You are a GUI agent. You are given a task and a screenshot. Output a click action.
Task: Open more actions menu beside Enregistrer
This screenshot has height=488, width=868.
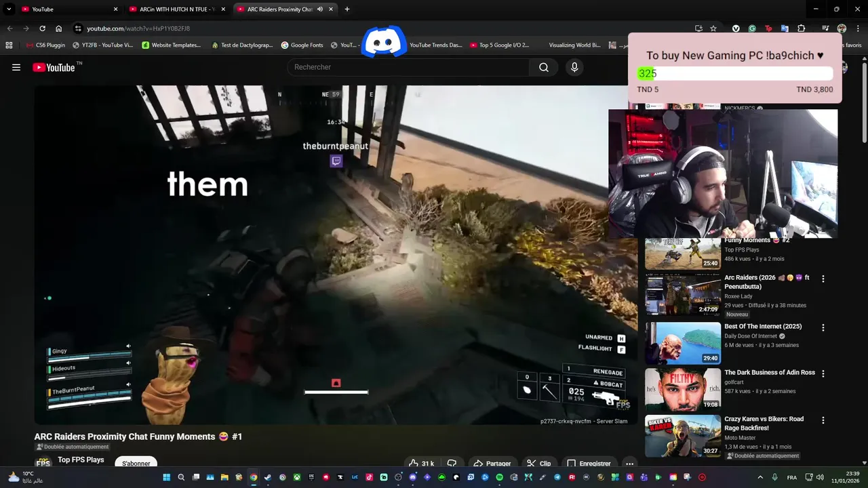tap(629, 464)
